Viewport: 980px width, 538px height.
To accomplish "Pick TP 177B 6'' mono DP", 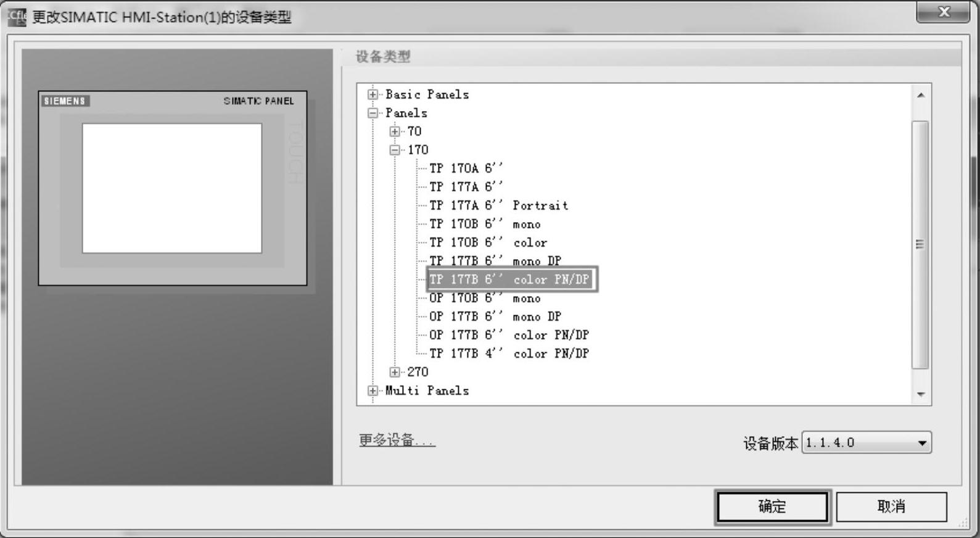I will click(x=495, y=261).
